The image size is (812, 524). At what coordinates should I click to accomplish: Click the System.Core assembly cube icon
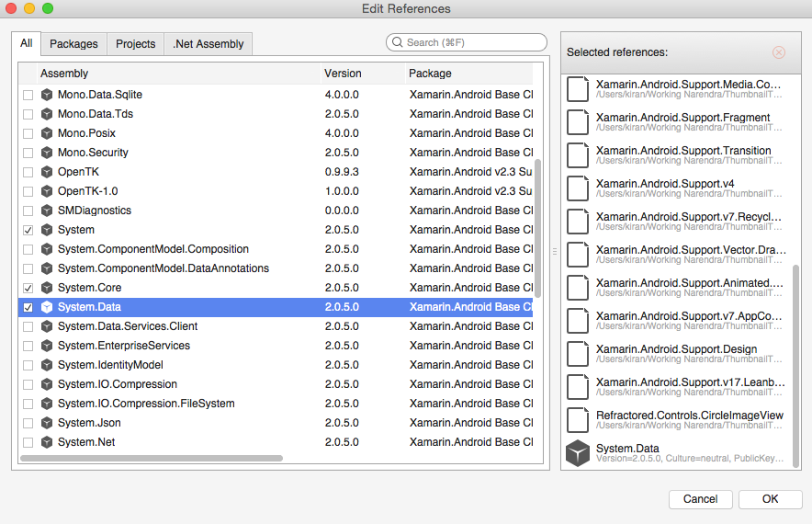pyautogui.click(x=47, y=288)
